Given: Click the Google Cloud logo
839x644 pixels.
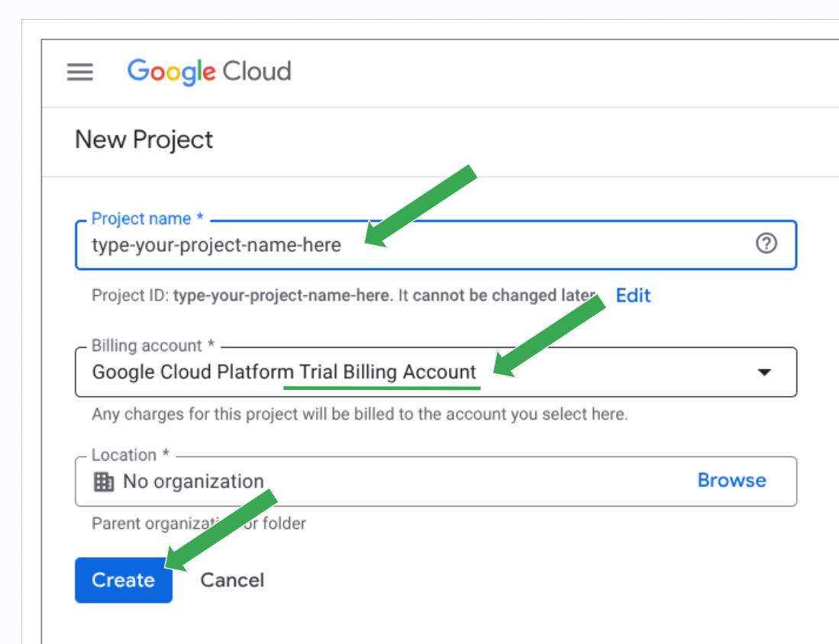Looking at the screenshot, I should click(x=209, y=72).
